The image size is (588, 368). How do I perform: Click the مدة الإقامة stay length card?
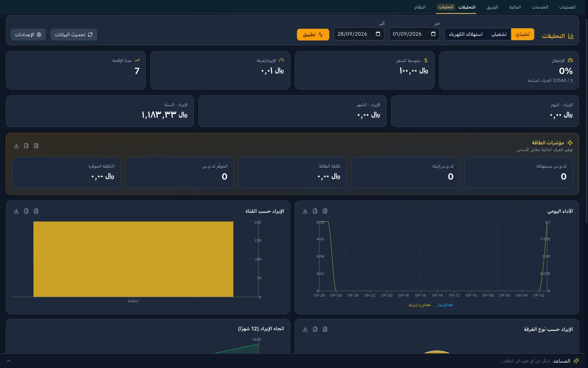[x=76, y=70]
